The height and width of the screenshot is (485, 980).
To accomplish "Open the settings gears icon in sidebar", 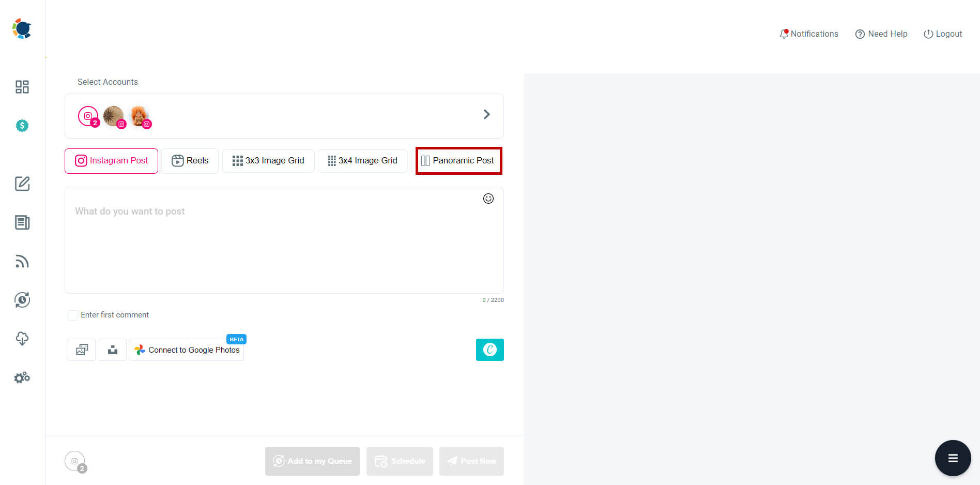I will (22, 377).
